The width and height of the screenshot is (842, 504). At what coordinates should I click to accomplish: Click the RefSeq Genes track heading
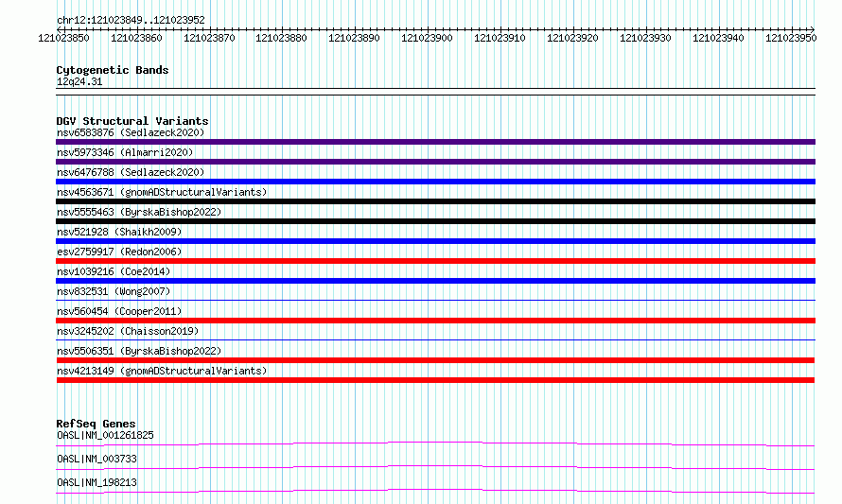click(96, 424)
